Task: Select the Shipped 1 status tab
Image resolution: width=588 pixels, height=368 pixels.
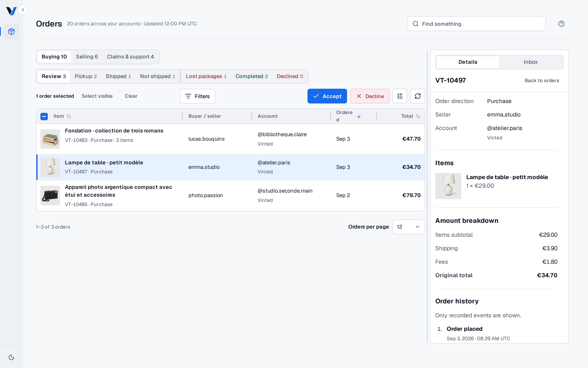Action: 118,76
